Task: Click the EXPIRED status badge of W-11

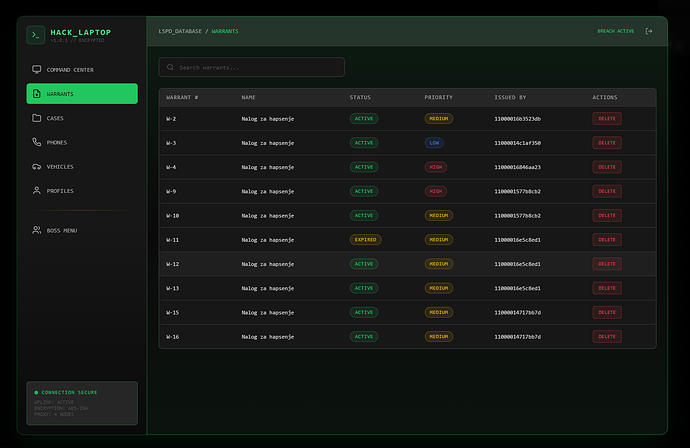Action: 365,240
